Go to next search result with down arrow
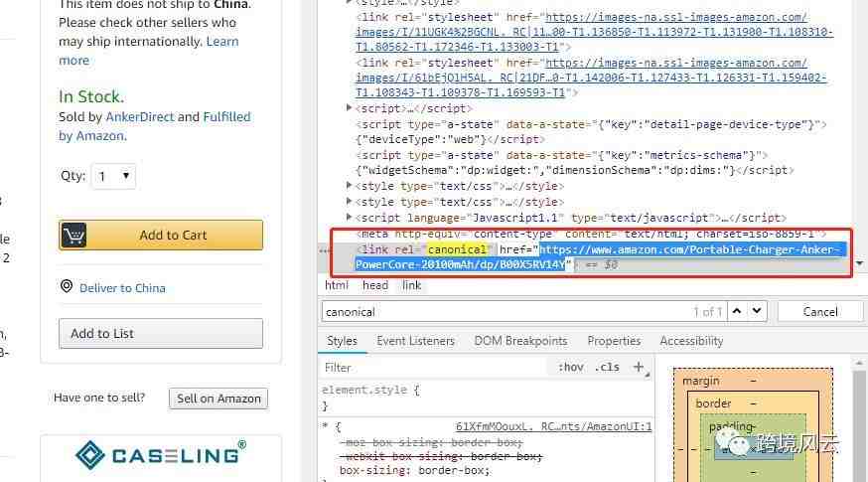 (757, 311)
